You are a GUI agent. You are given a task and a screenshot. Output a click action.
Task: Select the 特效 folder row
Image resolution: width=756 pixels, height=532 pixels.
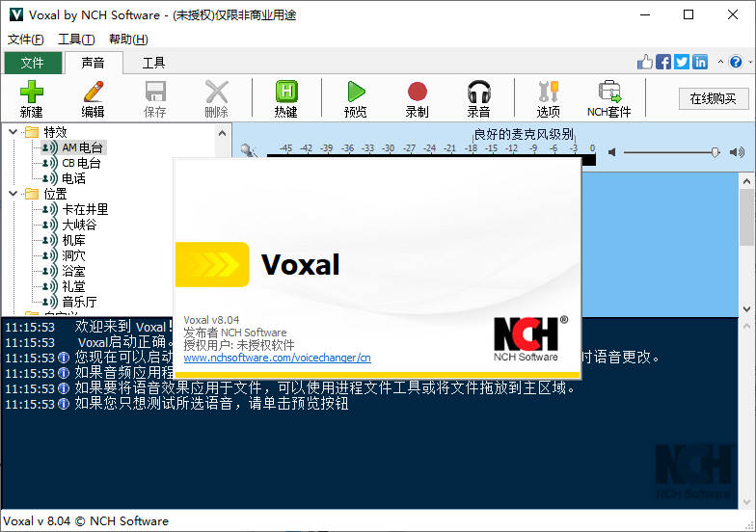tap(46, 131)
